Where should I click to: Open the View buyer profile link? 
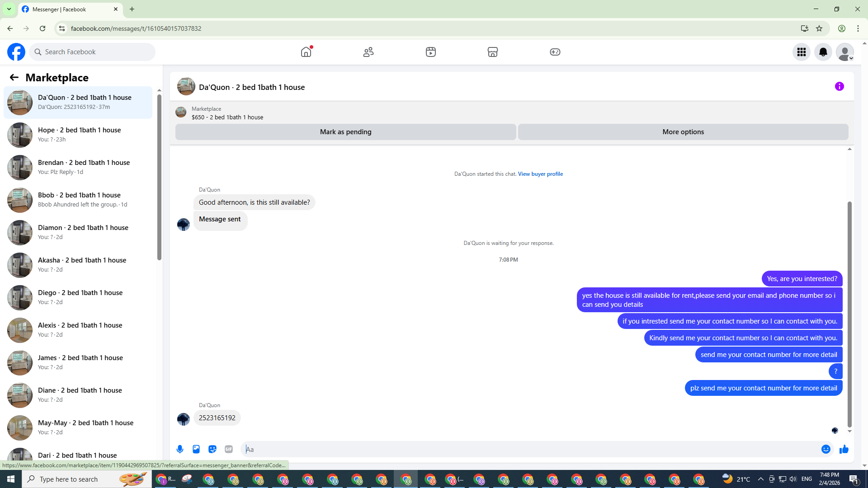coord(540,174)
